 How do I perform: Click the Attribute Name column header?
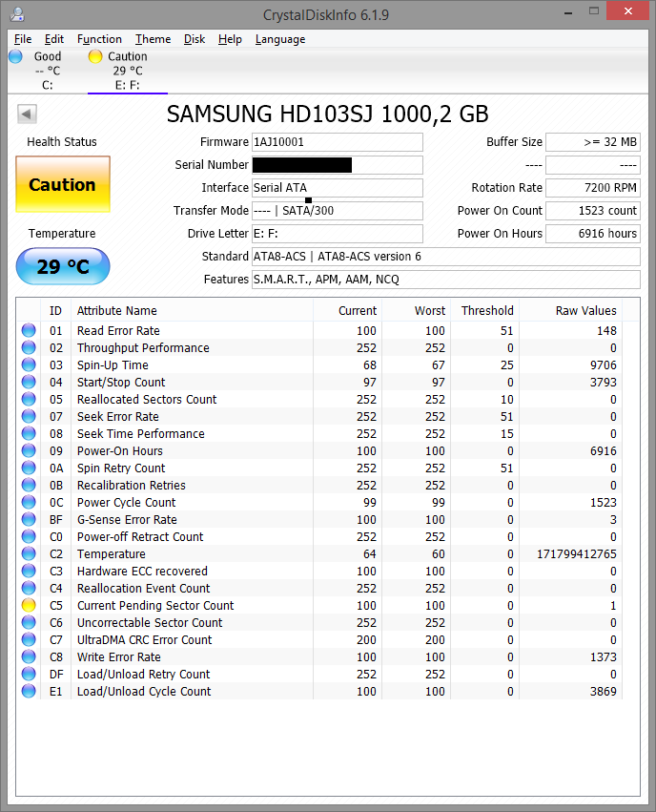192,311
